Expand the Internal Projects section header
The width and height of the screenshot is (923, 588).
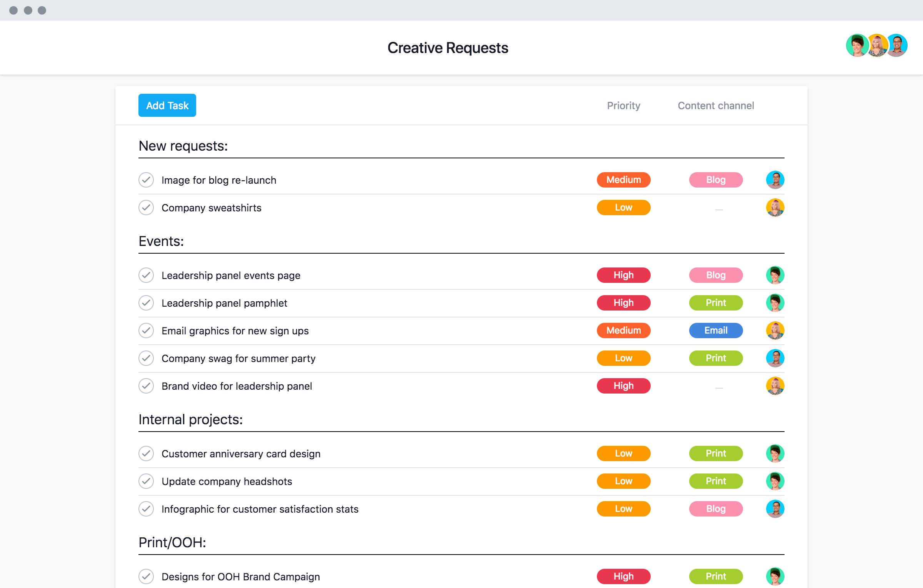pyautogui.click(x=190, y=419)
